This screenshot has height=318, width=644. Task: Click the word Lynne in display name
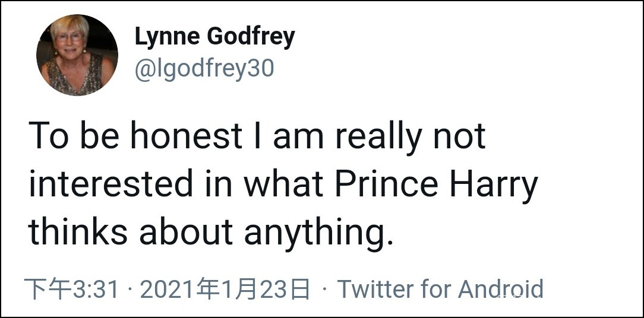click(167, 37)
